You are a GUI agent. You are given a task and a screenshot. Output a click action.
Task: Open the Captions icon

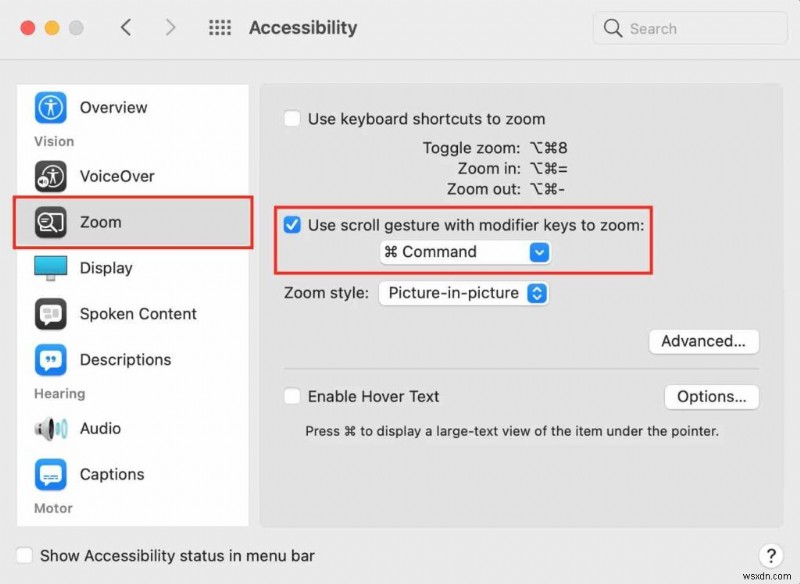(x=50, y=474)
